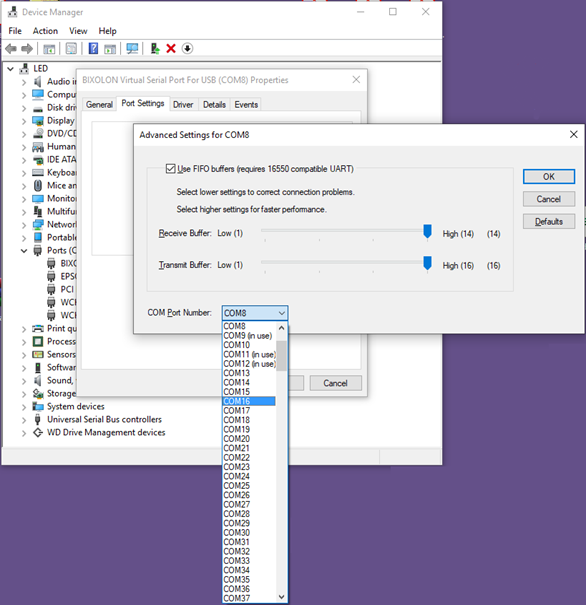Click the LED computer root node icon
This screenshot has height=605, width=586.
pyautogui.click(x=24, y=69)
